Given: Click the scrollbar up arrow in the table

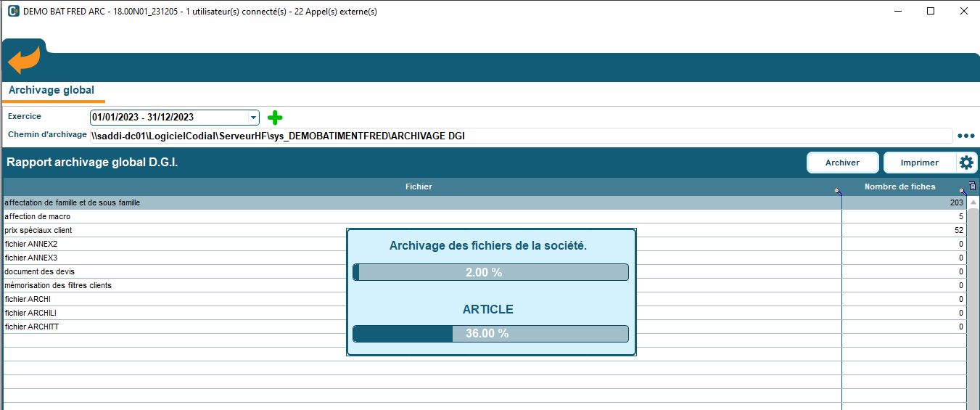Looking at the screenshot, I should point(973,202).
